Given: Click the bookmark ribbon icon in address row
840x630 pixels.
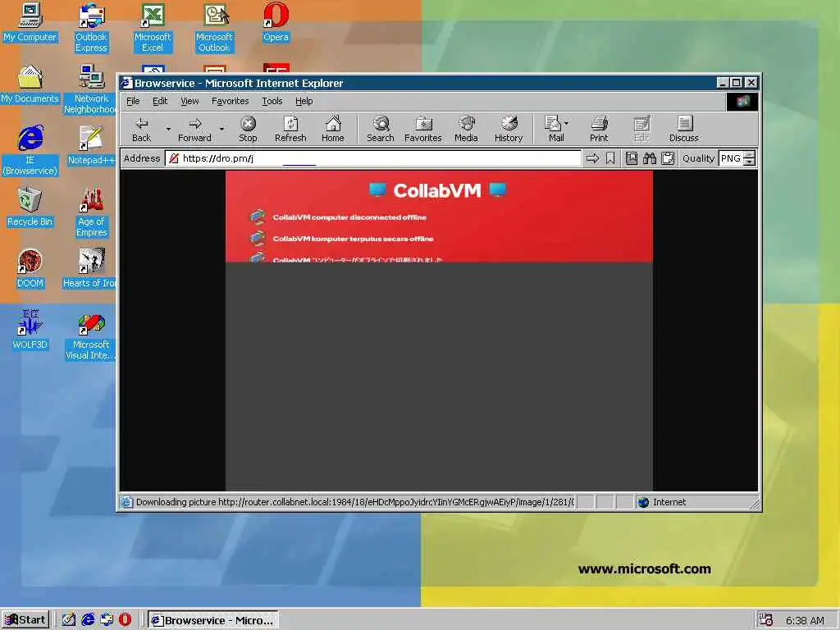Looking at the screenshot, I should click(x=610, y=158).
